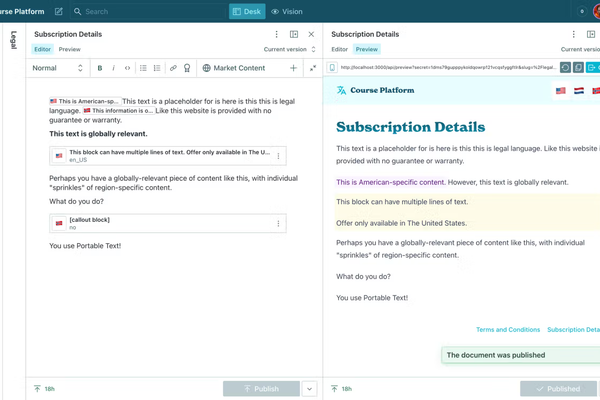Open the right pane Current version dropdown
The width and height of the screenshot is (600, 400).
coord(580,49)
